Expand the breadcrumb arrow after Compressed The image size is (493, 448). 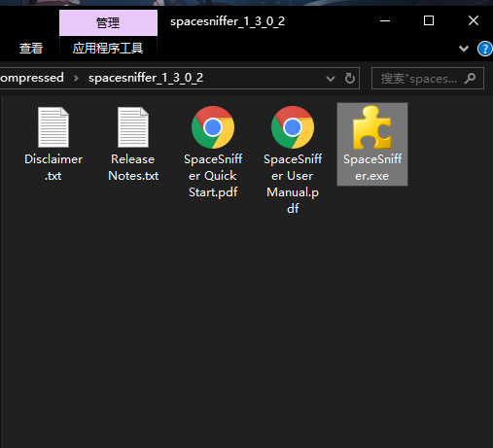pos(76,78)
